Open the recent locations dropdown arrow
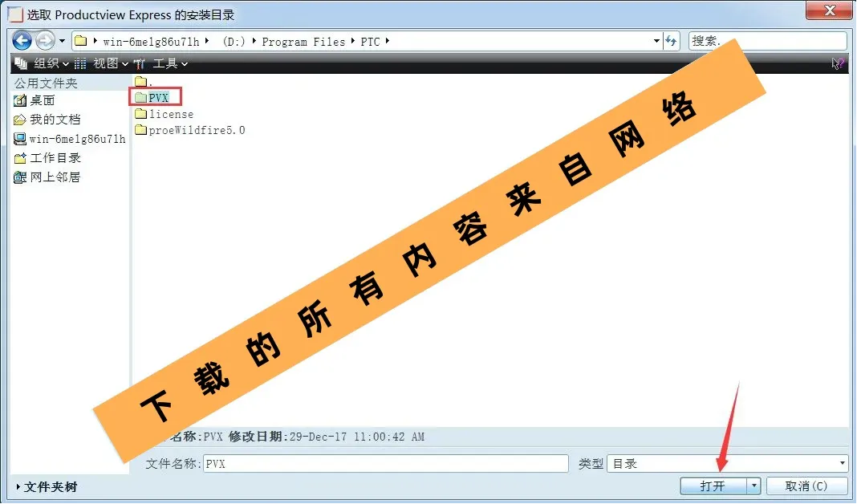 pyautogui.click(x=62, y=41)
